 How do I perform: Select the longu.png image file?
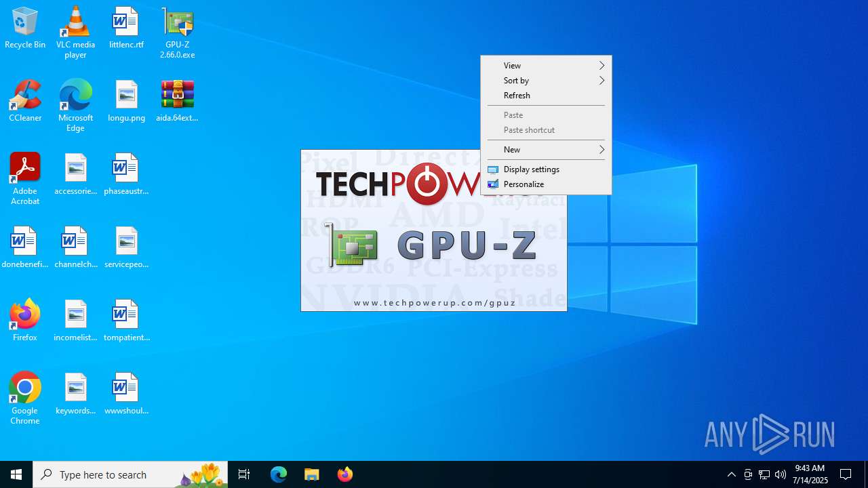tap(126, 102)
